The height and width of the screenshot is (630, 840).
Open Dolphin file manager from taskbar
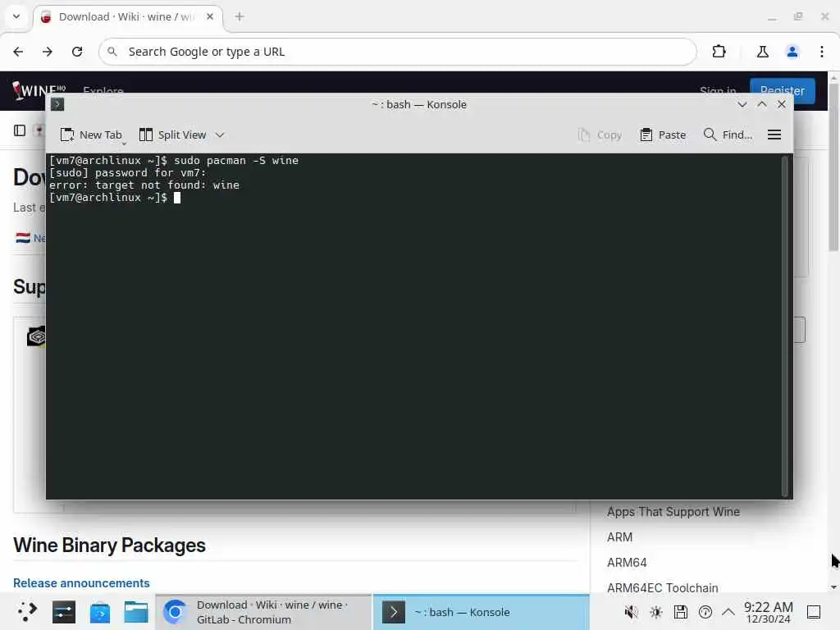click(x=136, y=612)
